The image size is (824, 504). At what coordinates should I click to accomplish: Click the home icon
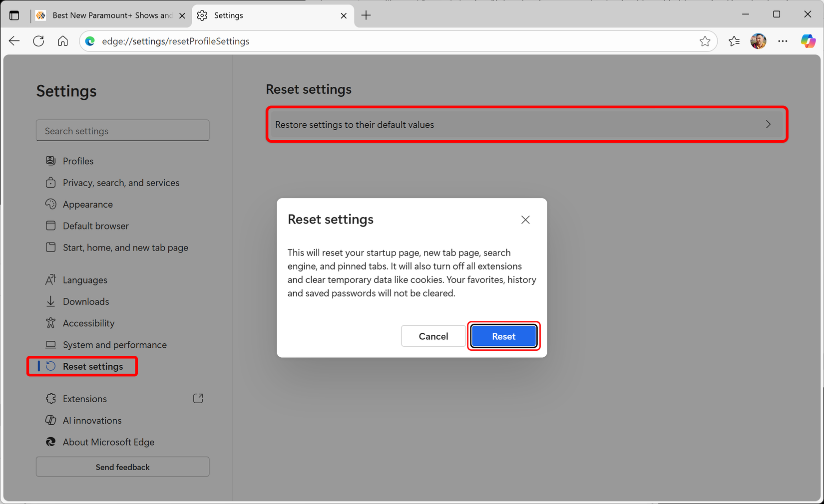point(63,41)
